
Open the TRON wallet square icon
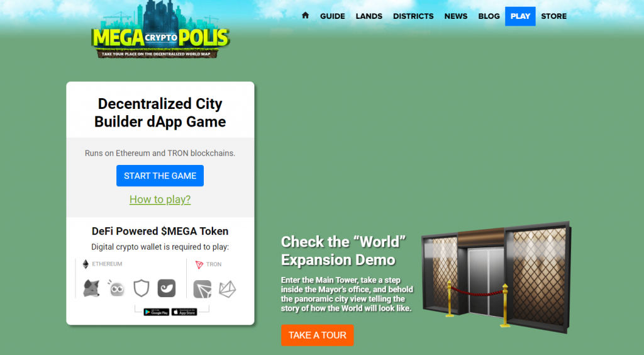(203, 289)
